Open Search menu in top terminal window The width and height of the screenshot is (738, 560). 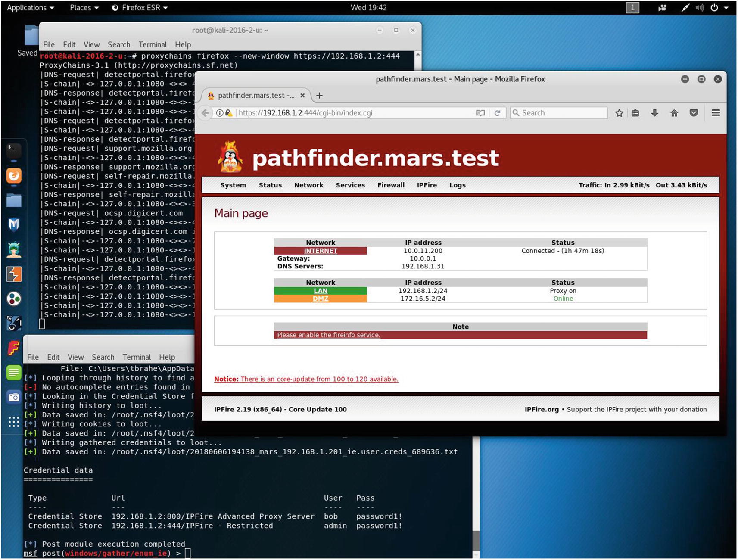coord(119,44)
